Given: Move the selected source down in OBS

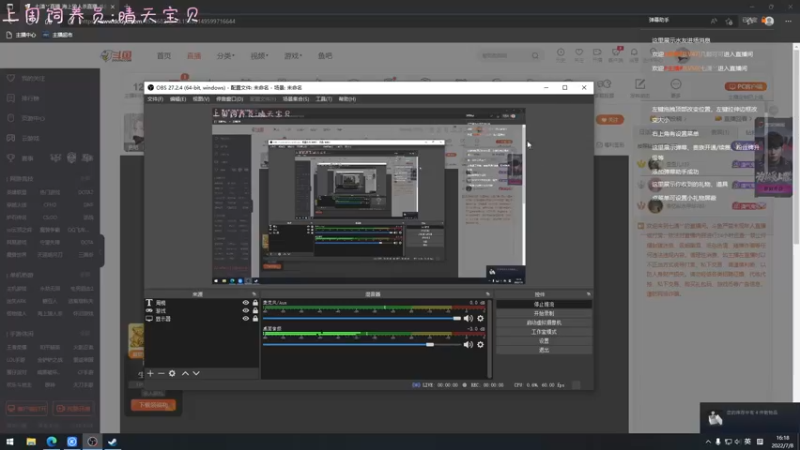Looking at the screenshot, I should point(196,373).
